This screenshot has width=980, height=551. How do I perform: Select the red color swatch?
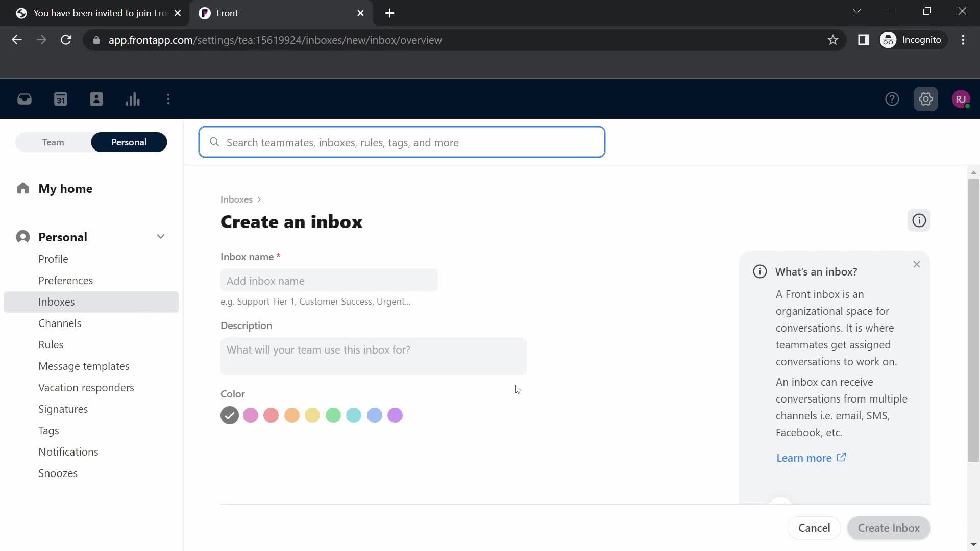tap(271, 415)
